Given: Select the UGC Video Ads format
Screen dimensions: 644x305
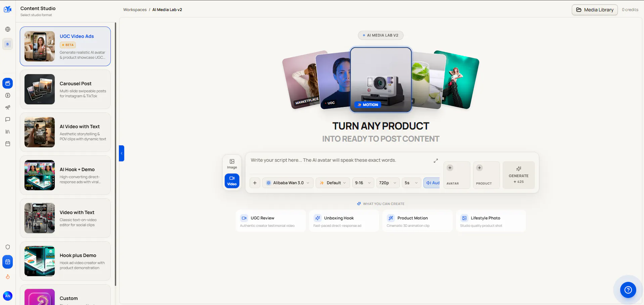Looking at the screenshot, I should [65, 46].
